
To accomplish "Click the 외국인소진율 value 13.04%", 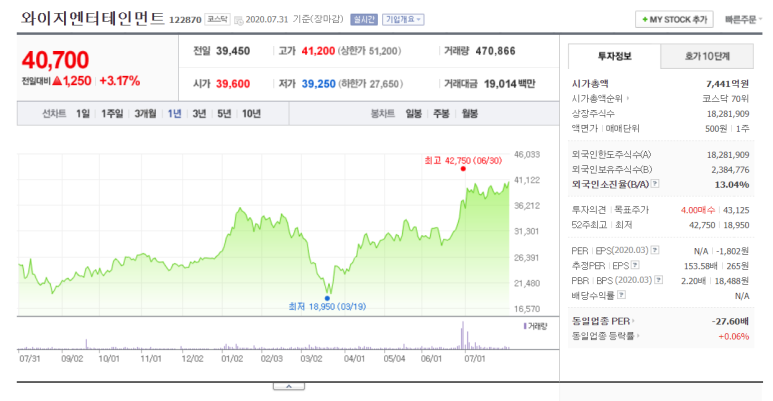I will (732, 184).
